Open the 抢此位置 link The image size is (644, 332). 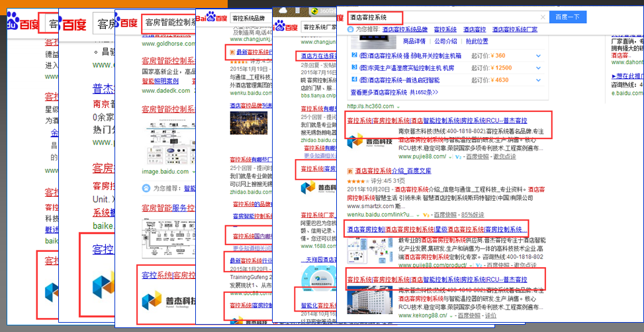point(477,41)
